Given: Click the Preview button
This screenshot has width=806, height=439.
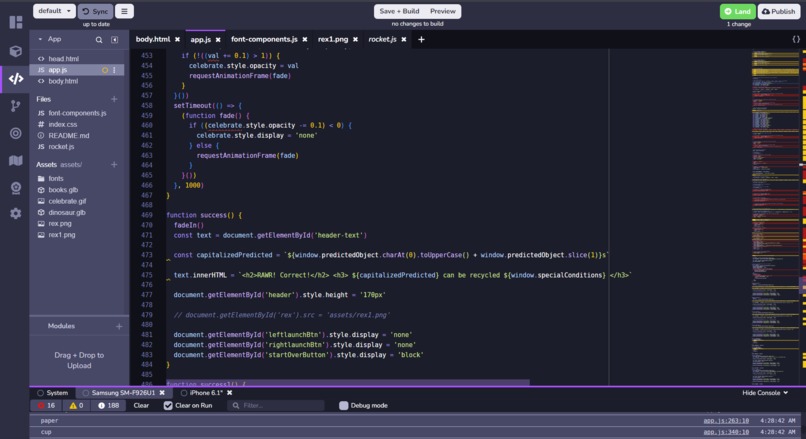Looking at the screenshot, I should (443, 11).
